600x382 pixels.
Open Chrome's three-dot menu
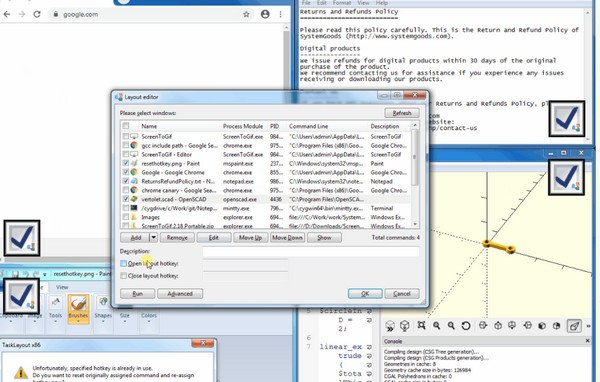[280, 14]
